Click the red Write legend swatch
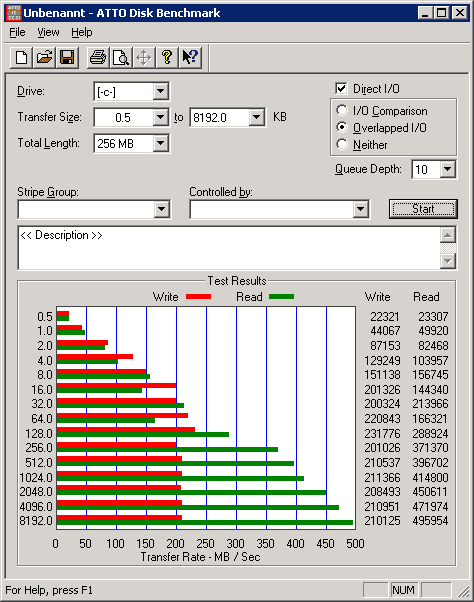The height and width of the screenshot is (602, 474). coord(198,296)
